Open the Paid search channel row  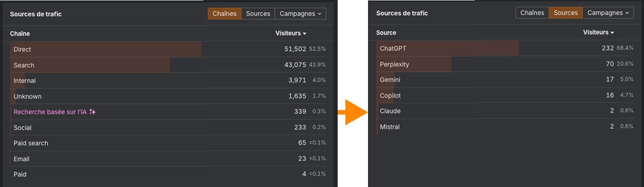168,143
